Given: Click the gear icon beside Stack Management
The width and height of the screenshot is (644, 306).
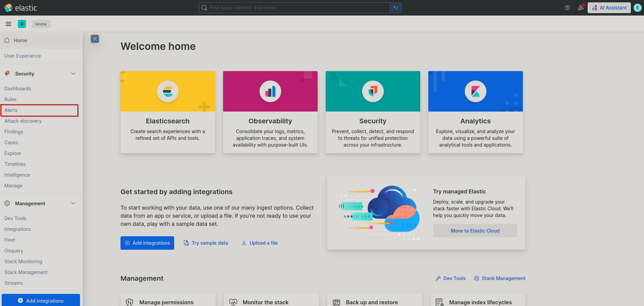Looking at the screenshot, I should pos(477,278).
